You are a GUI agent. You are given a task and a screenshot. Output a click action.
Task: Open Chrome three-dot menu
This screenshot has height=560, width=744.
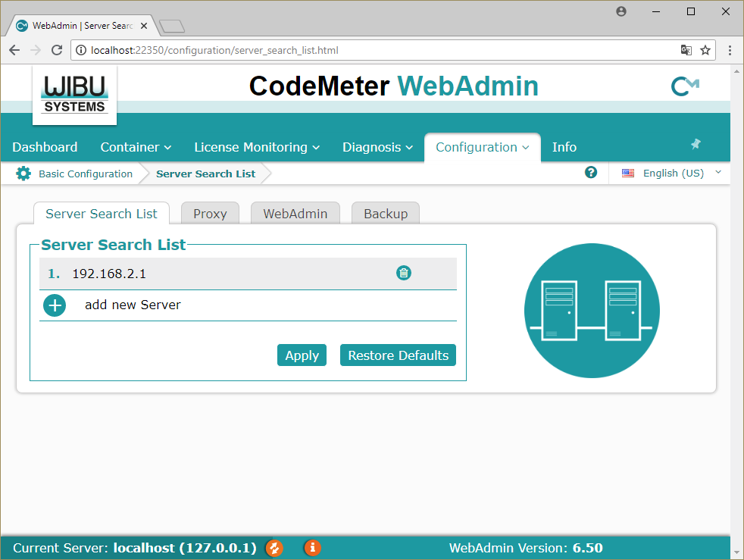pyautogui.click(x=730, y=50)
